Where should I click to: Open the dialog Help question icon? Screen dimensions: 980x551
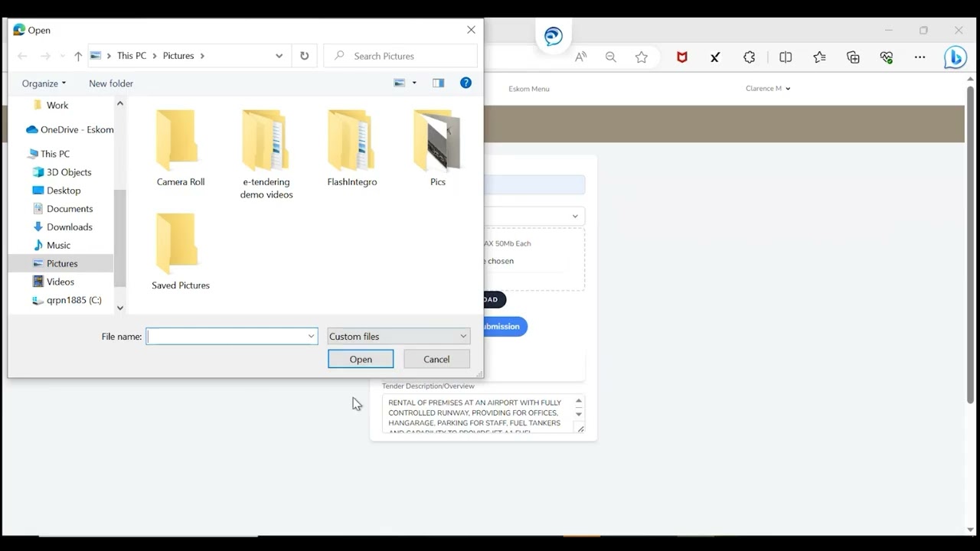click(x=465, y=83)
